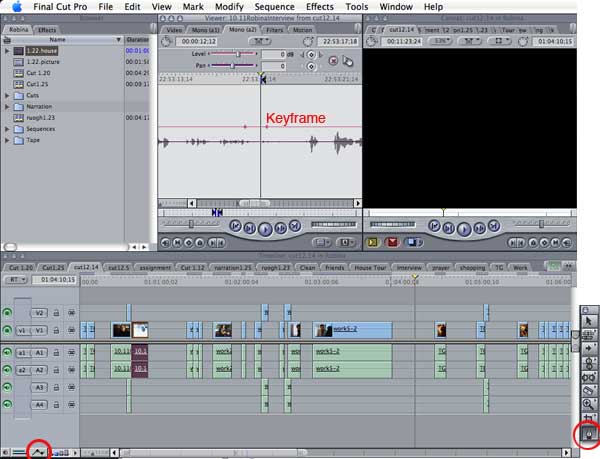The image size is (600, 459).
Task: Open the Sequence menu
Action: pyautogui.click(x=274, y=7)
